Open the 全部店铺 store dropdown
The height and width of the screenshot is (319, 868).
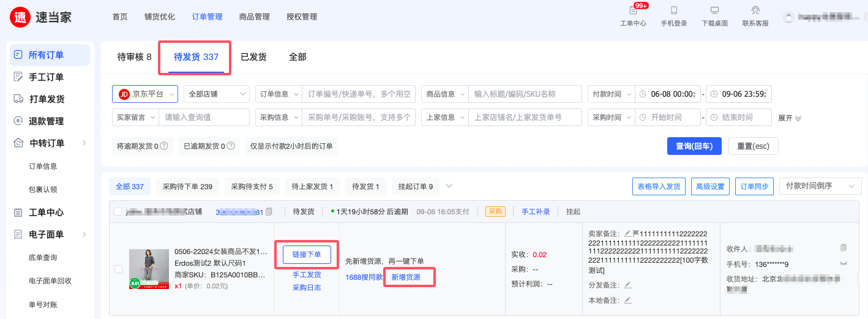coord(216,94)
